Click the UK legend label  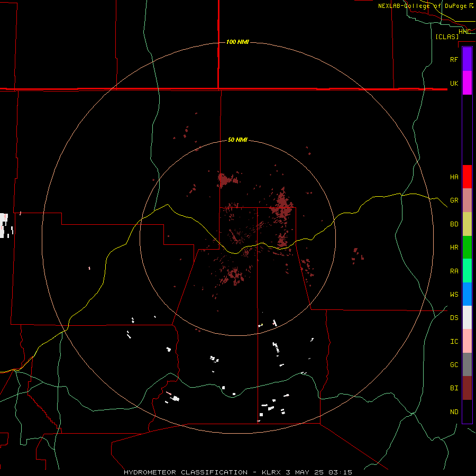click(x=454, y=84)
